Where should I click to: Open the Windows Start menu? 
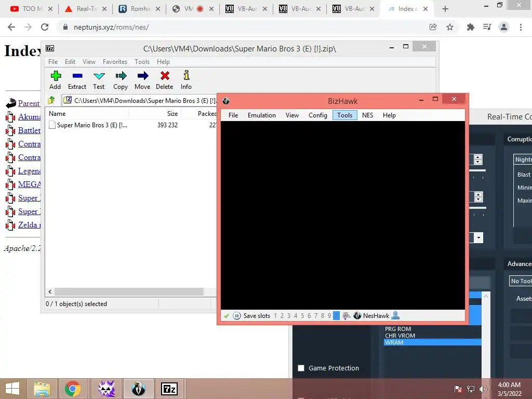point(12,389)
